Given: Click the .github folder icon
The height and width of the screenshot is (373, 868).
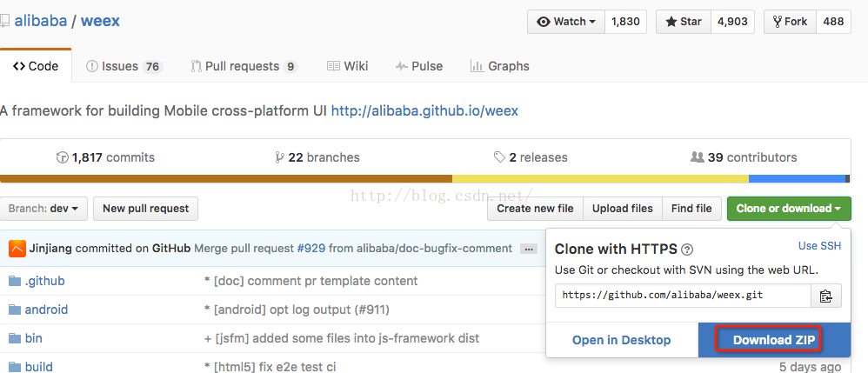Looking at the screenshot, I should (x=14, y=281).
